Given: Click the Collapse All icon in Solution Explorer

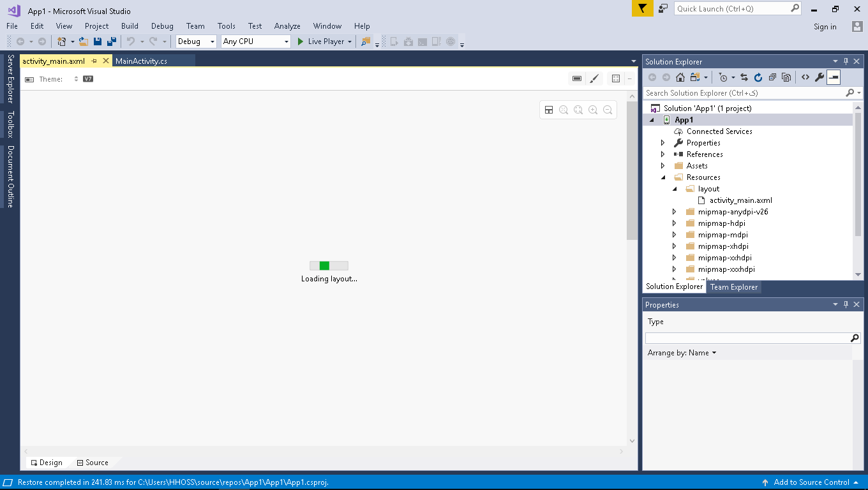Looking at the screenshot, I should (x=772, y=77).
